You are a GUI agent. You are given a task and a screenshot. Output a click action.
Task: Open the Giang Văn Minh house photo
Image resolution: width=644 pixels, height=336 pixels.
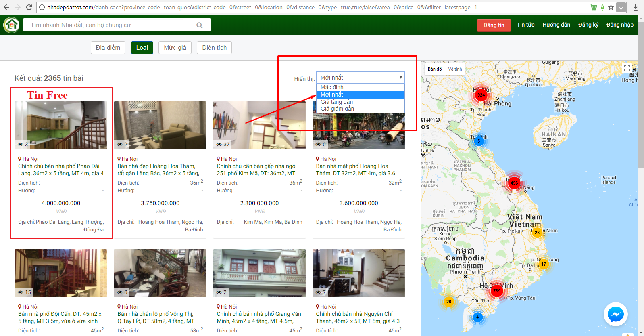pyautogui.click(x=259, y=273)
